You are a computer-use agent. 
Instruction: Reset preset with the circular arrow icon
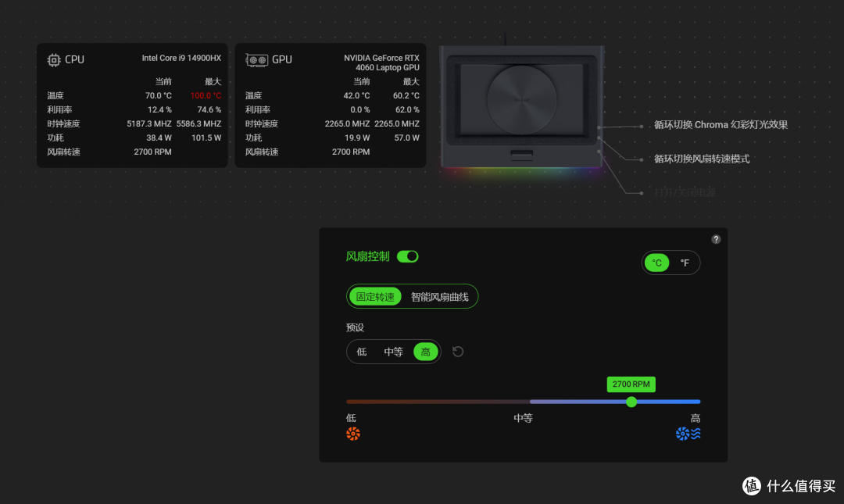click(457, 352)
